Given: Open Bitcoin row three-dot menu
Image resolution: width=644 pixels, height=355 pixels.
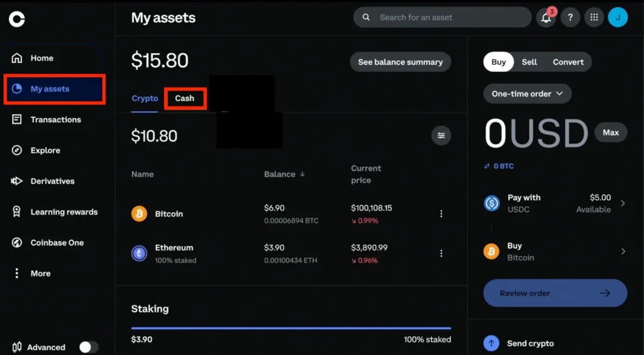Looking at the screenshot, I should tap(441, 214).
